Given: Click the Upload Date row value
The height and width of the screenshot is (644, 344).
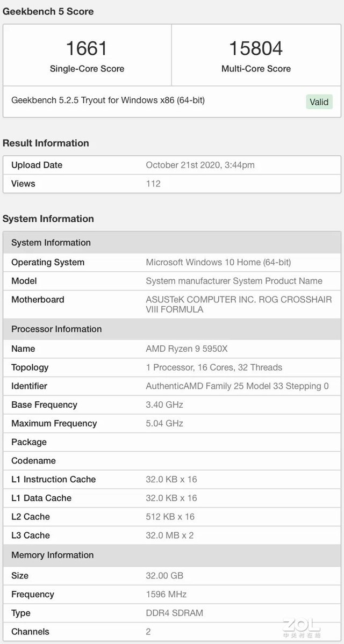Looking at the screenshot, I should click(200, 165).
